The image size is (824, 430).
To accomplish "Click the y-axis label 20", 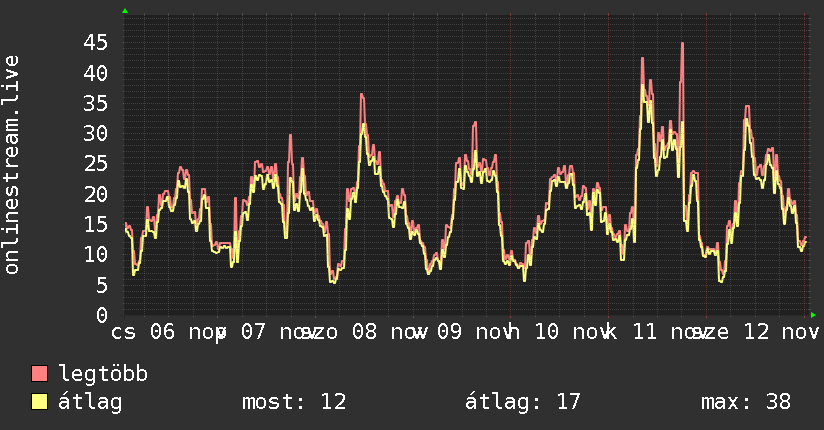I will [96, 194].
